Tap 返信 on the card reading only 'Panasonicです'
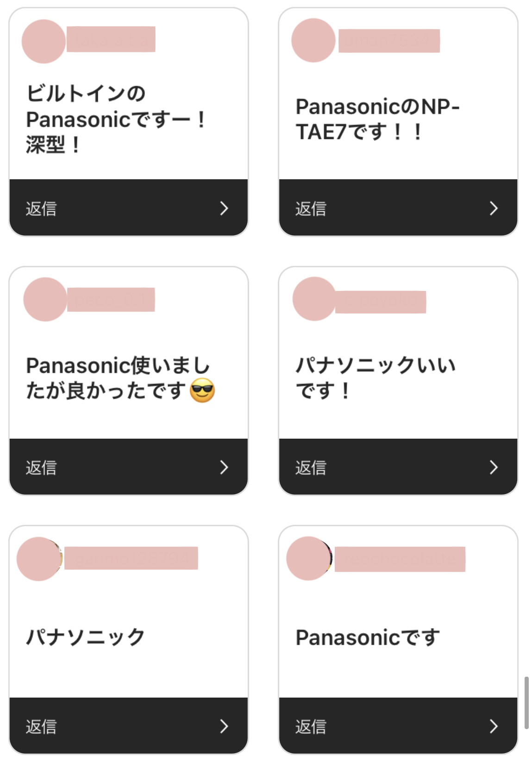The width and height of the screenshot is (532, 774). (x=311, y=727)
